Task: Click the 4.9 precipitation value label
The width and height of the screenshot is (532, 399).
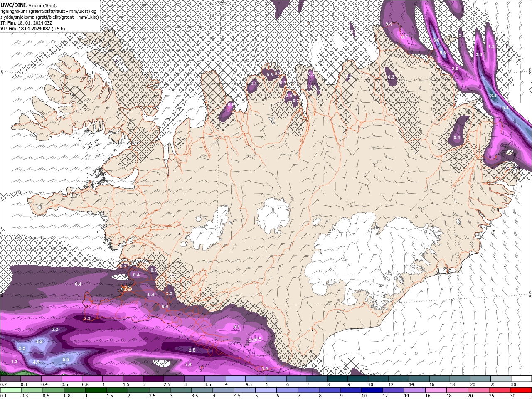Action: [36, 362]
